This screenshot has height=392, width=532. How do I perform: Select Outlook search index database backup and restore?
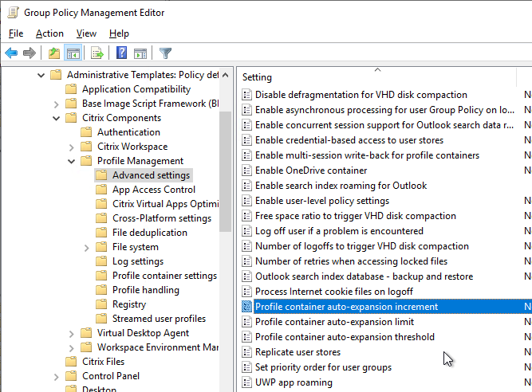pyautogui.click(x=364, y=276)
